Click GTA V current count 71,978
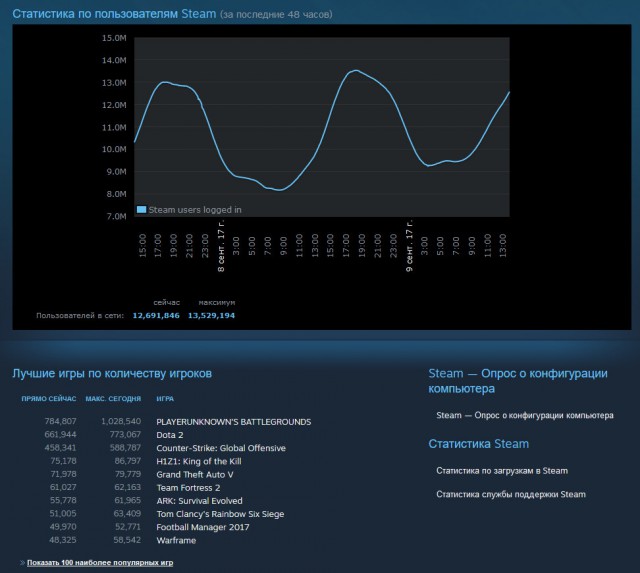Viewport: 640px width, 573px height. point(63,474)
